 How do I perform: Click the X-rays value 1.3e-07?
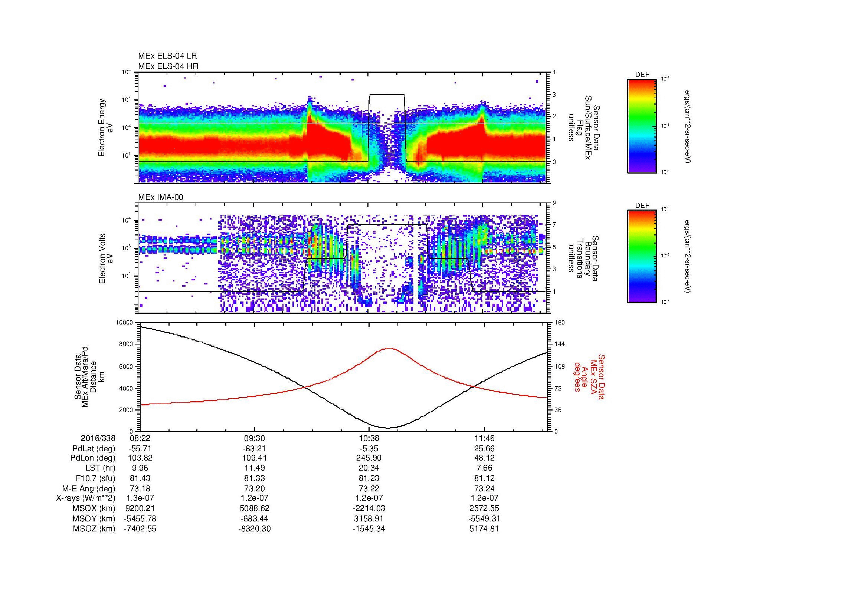pyautogui.click(x=140, y=498)
